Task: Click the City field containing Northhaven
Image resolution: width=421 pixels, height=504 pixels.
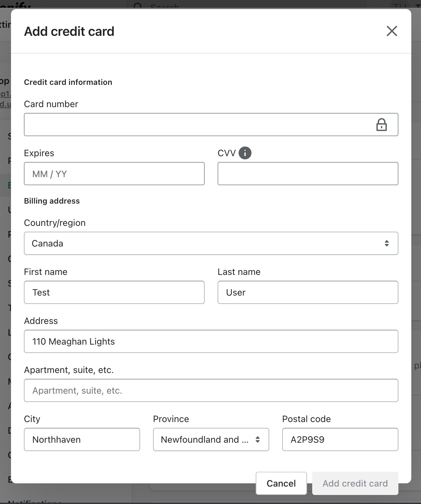Action: pos(82,439)
